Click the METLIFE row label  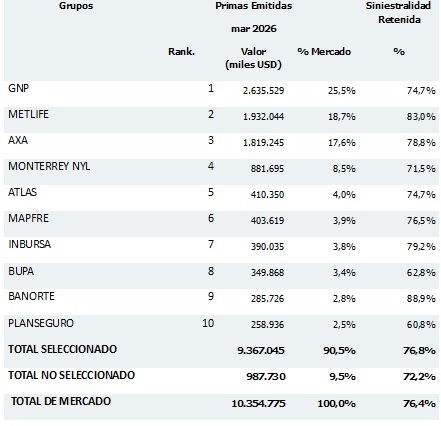pyautogui.click(x=28, y=114)
